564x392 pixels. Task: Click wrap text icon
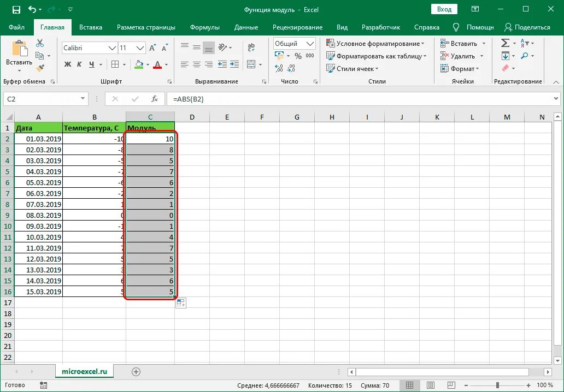[251, 47]
